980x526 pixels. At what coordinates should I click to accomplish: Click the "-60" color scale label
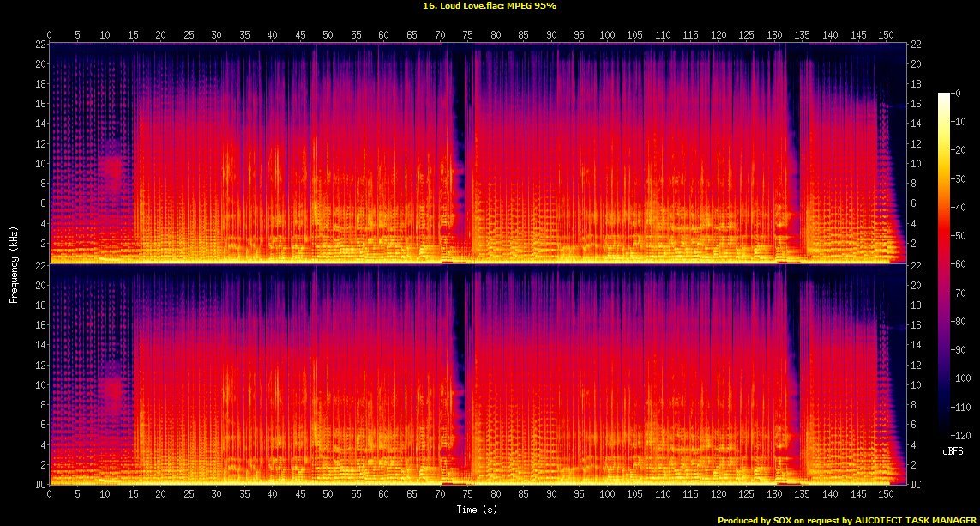[959, 264]
